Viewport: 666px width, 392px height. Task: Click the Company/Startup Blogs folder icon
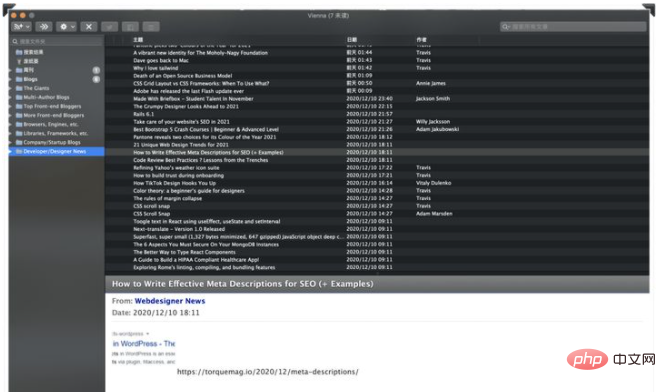click(19, 142)
